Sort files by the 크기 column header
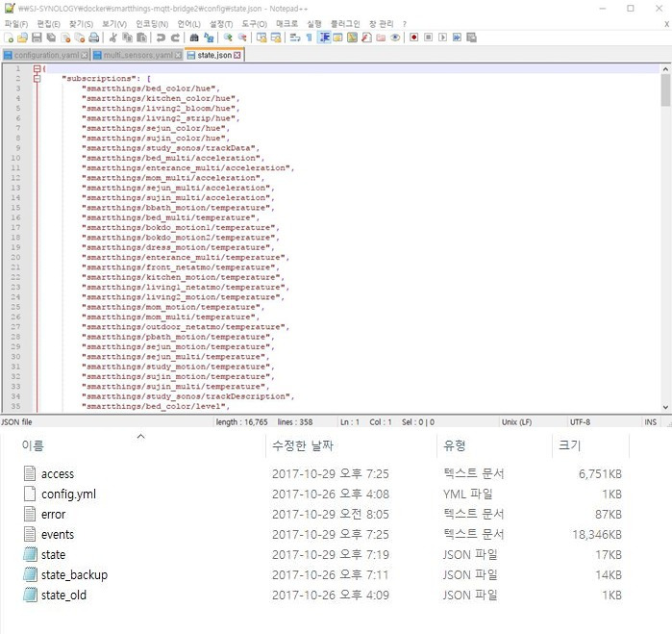 (x=569, y=445)
